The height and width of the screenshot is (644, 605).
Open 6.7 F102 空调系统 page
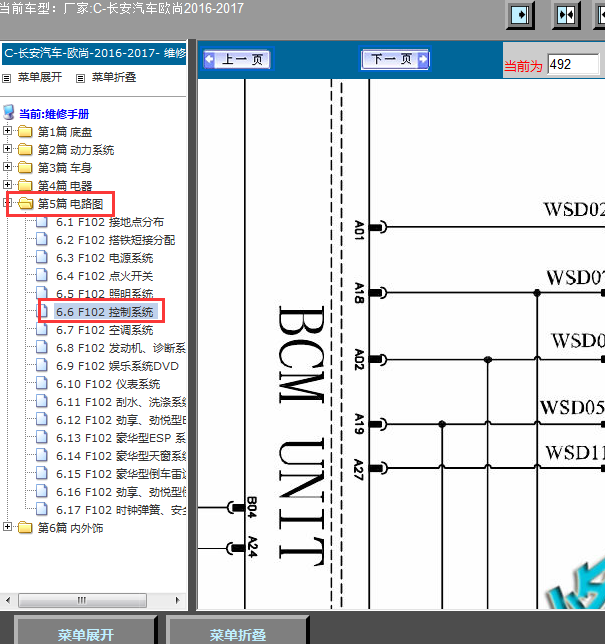104,330
